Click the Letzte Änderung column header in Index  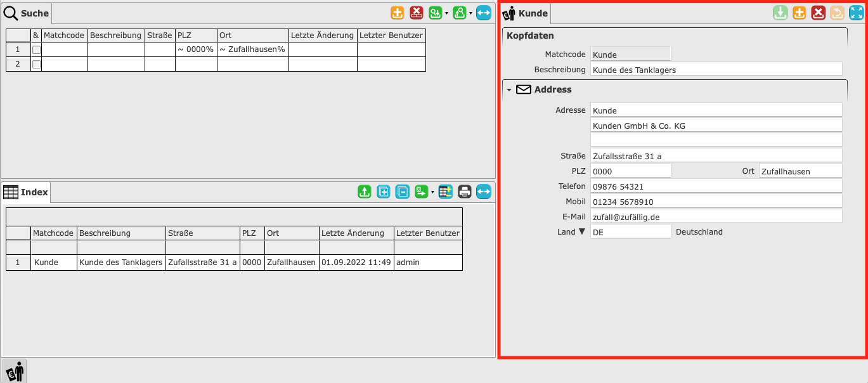pyautogui.click(x=356, y=233)
